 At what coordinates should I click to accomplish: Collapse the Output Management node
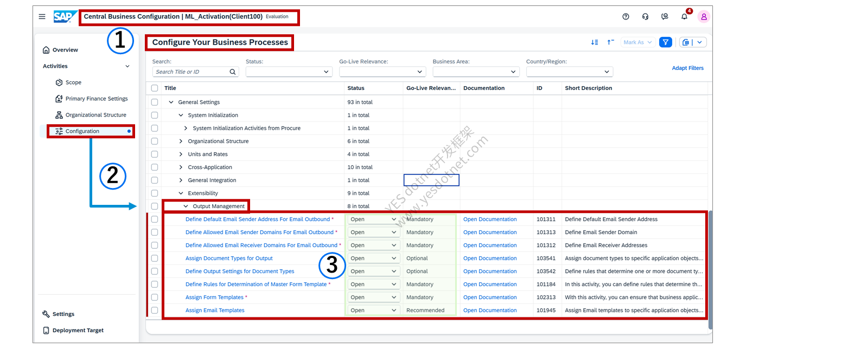[186, 206]
